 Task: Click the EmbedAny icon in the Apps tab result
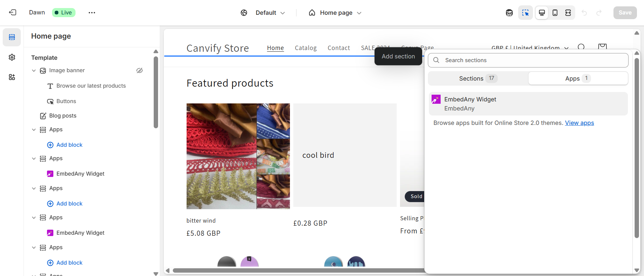pyautogui.click(x=436, y=99)
